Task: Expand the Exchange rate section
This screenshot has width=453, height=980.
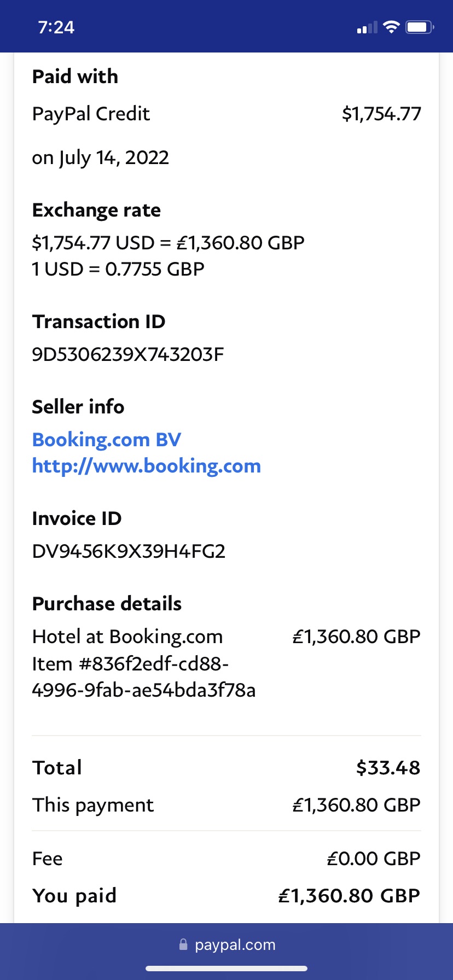Action: point(96,210)
